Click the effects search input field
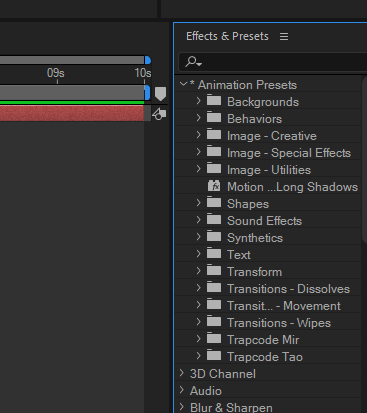 (273, 62)
